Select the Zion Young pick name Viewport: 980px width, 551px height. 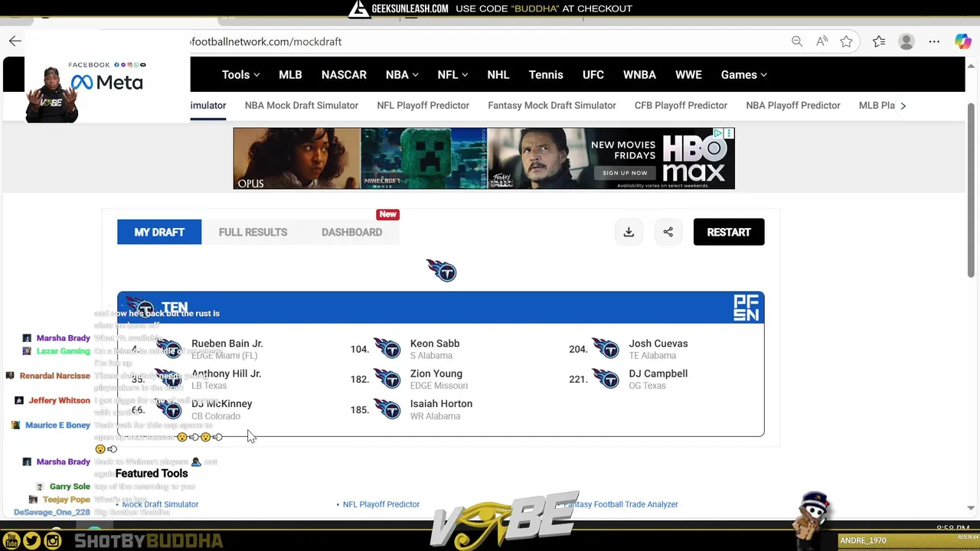pos(436,373)
